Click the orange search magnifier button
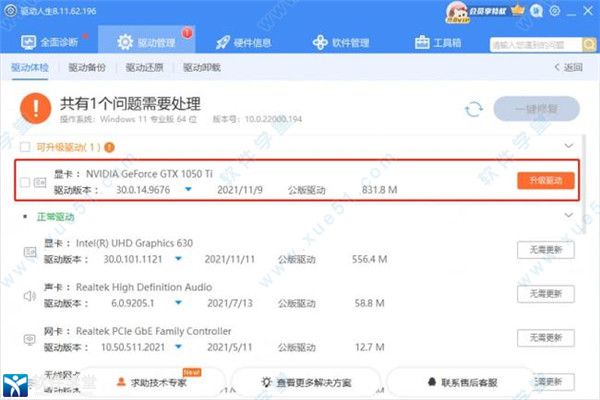 (589, 45)
